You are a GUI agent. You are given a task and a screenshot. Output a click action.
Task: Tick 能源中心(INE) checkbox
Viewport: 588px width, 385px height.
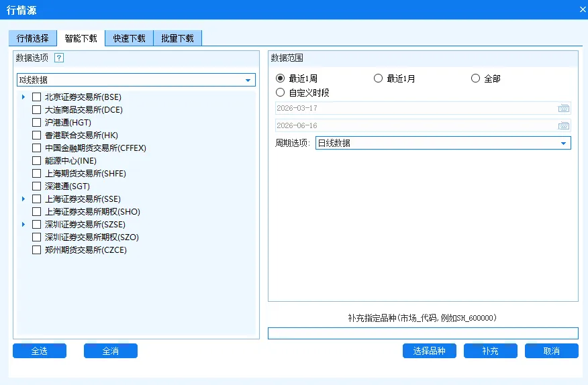point(36,161)
